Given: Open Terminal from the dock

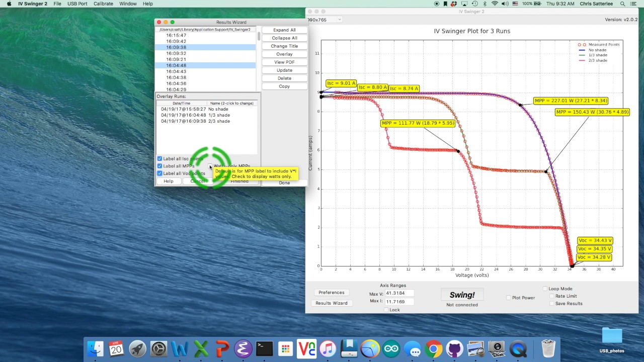Looking at the screenshot, I should [x=264, y=348].
